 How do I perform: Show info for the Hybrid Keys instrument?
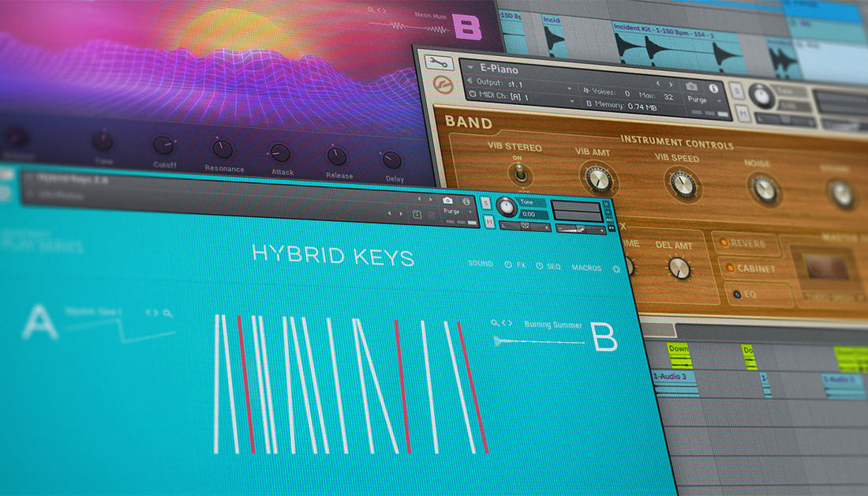[466, 201]
